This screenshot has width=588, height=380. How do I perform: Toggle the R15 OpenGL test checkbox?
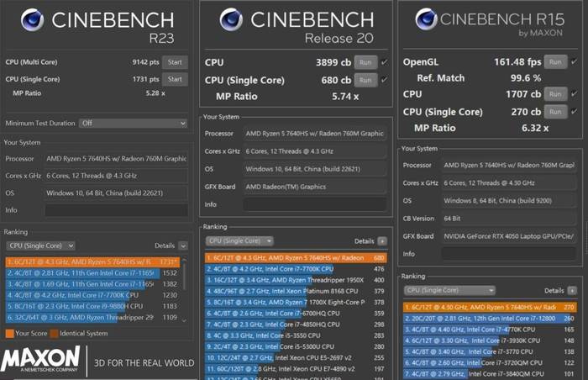574,61
